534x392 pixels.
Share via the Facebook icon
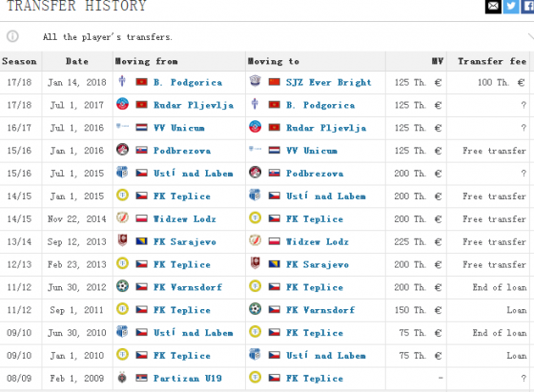tap(527, 7)
